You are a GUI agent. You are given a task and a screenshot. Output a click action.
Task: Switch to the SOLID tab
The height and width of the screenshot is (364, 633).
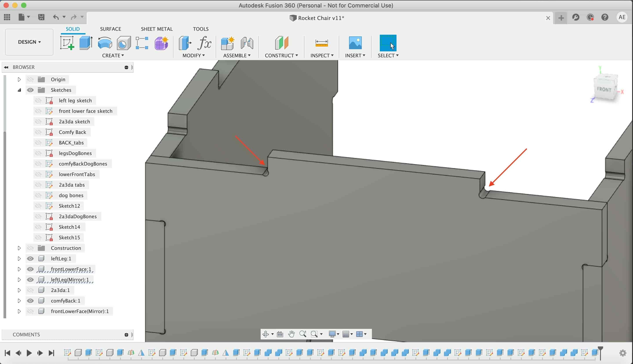point(73,29)
